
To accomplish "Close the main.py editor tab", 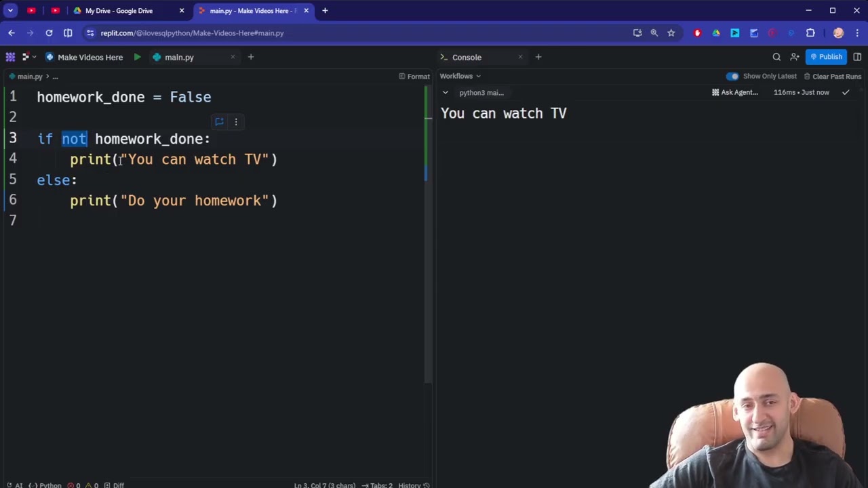I will tap(233, 57).
